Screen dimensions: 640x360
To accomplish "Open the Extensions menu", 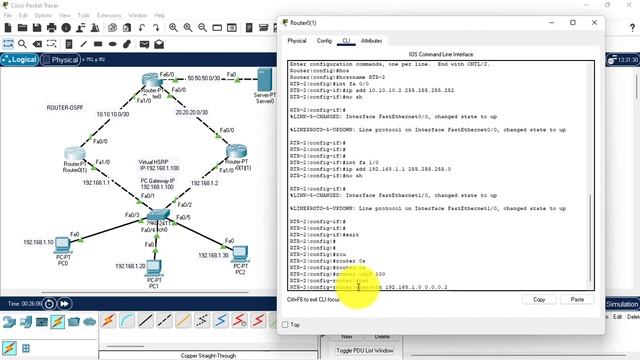I will 109,15.
